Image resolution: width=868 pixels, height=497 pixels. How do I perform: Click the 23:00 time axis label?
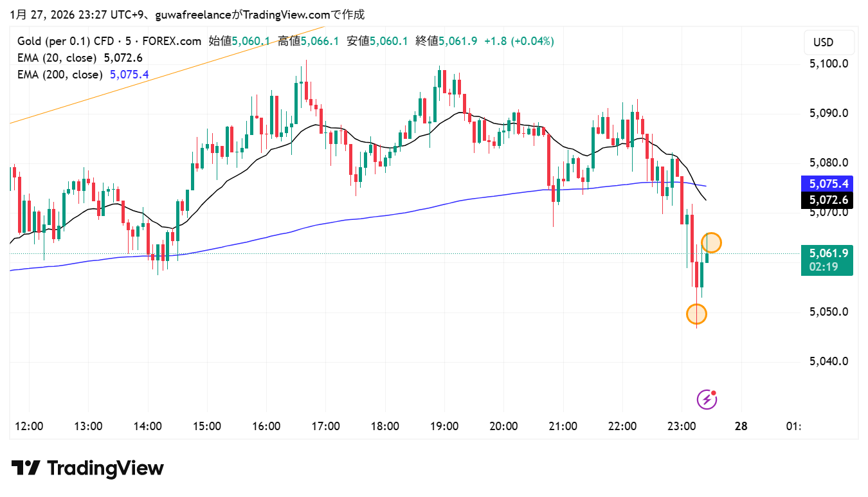click(682, 426)
